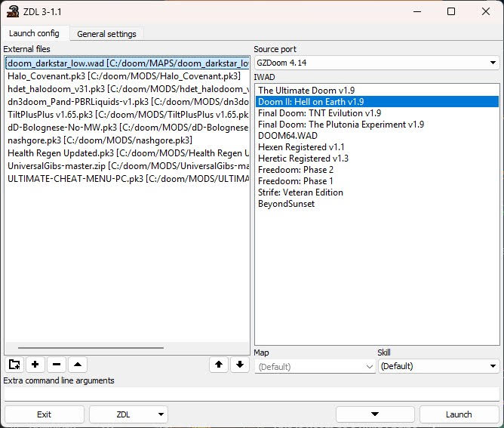This screenshot has width=504, height=428.
Task: Select Heretic Registered v1.3 IWAD
Action: [x=377, y=159]
